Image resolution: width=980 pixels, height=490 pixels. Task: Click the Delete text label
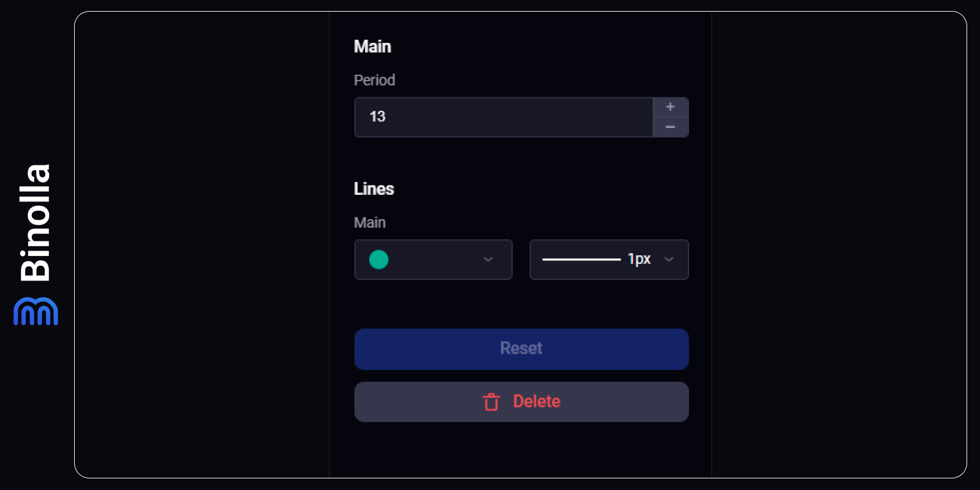click(x=537, y=402)
